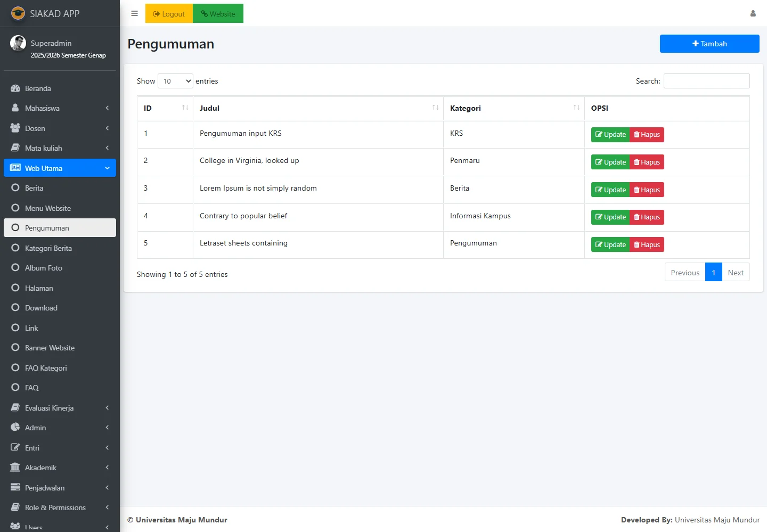Image resolution: width=767 pixels, height=532 pixels.
Task: Click the Akademik building icon
Action: (15, 468)
